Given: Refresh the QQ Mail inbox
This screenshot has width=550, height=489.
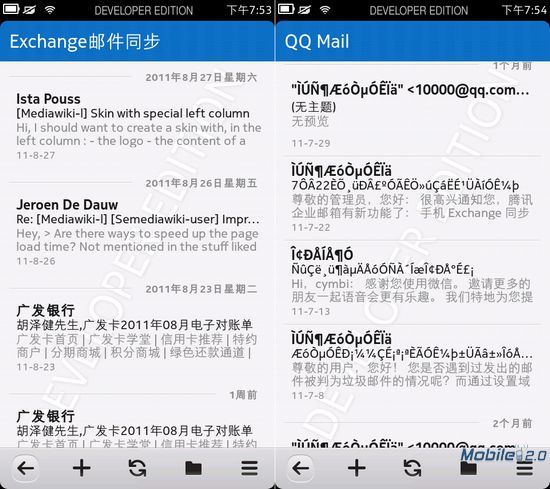Looking at the screenshot, I should pyautogui.click(x=412, y=468).
